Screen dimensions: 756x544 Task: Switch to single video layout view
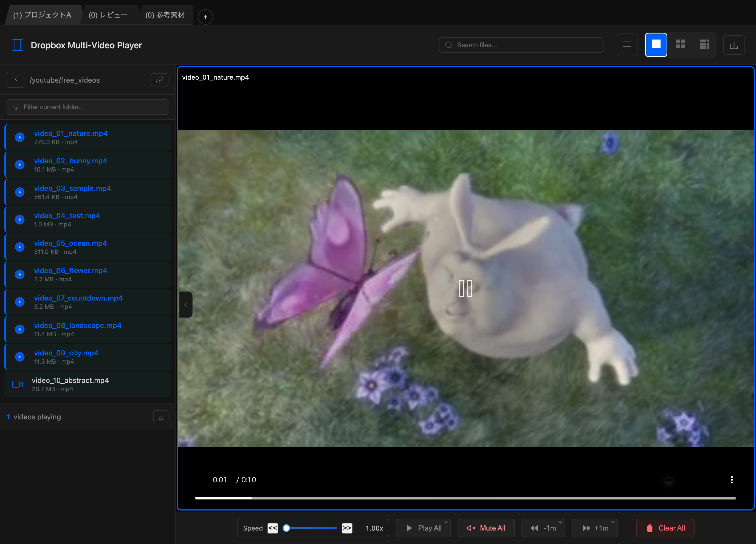(656, 45)
